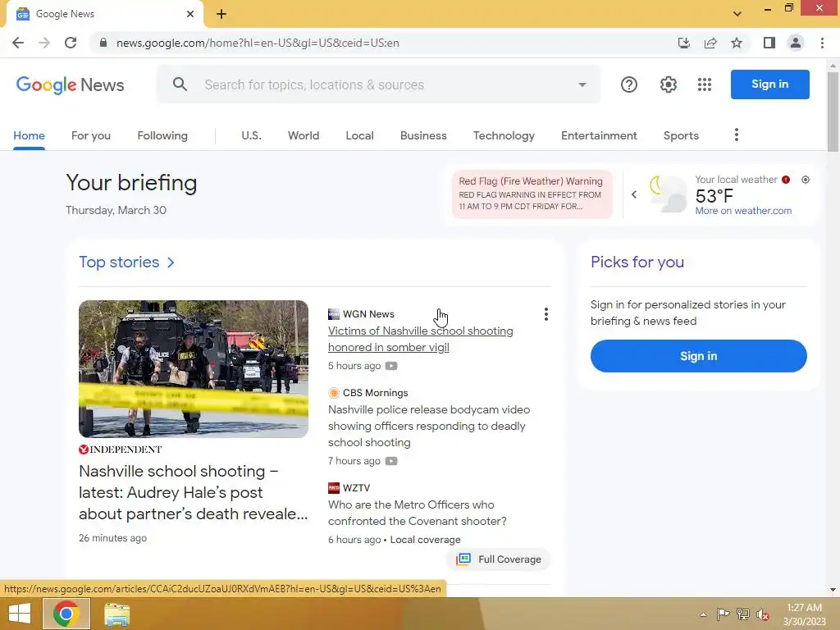Click the Top stories chevron arrow

pos(171,262)
